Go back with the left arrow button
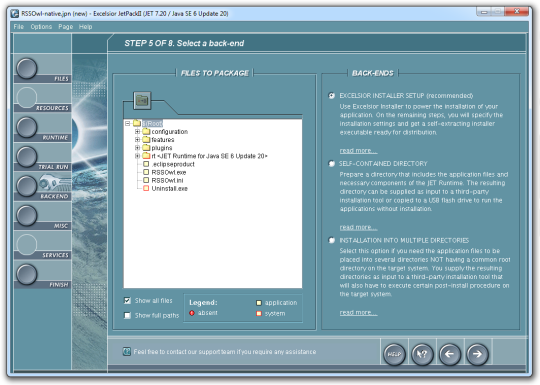This screenshot has height=385, width=540. pos(450,354)
